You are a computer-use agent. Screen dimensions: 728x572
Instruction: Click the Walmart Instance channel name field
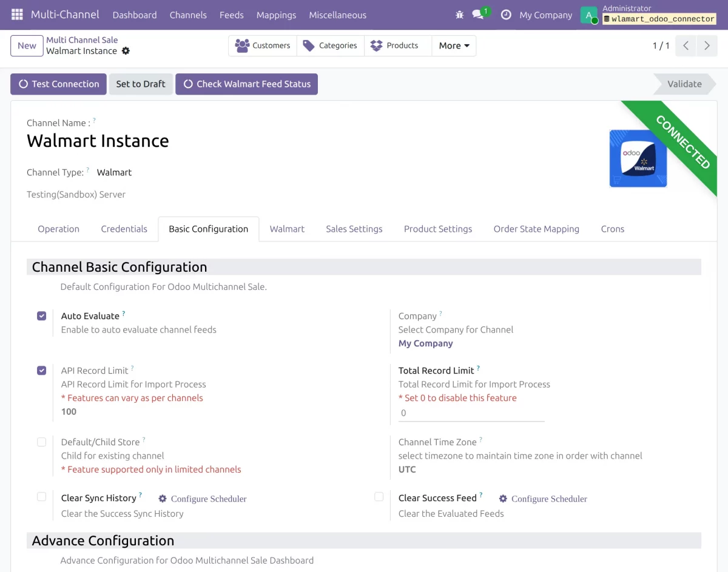coord(98,141)
